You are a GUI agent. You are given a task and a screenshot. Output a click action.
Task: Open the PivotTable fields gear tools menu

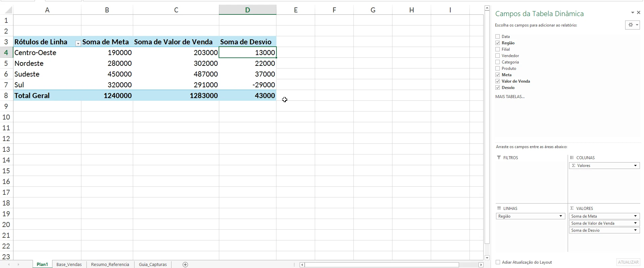click(632, 25)
